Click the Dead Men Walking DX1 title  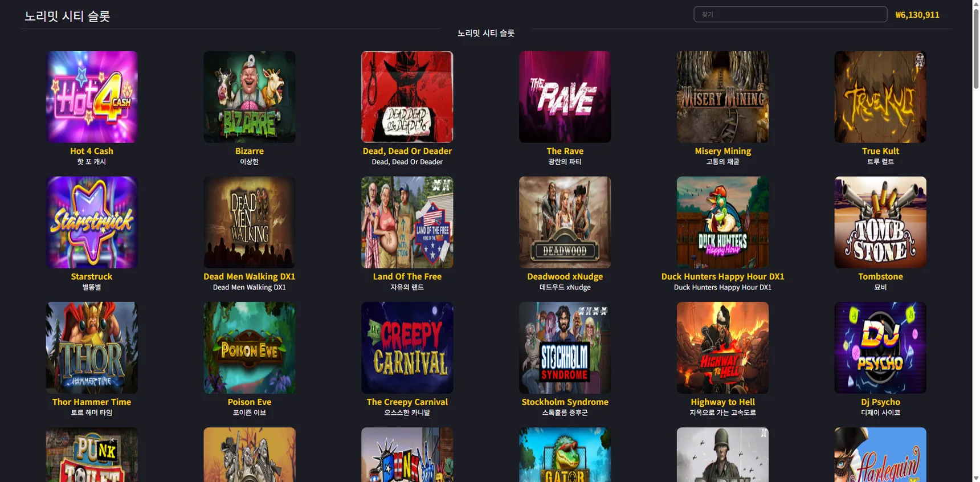click(x=250, y=276)
